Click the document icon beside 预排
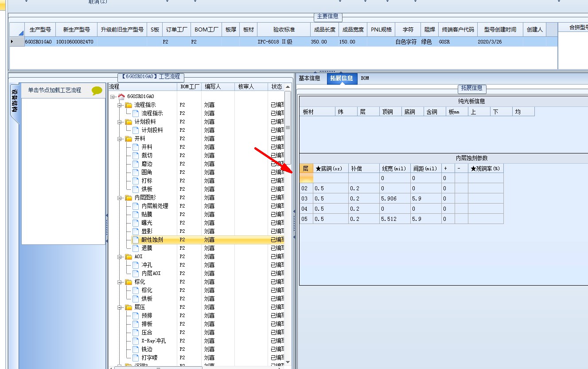588x369 pixels. [x=136, y=315]
